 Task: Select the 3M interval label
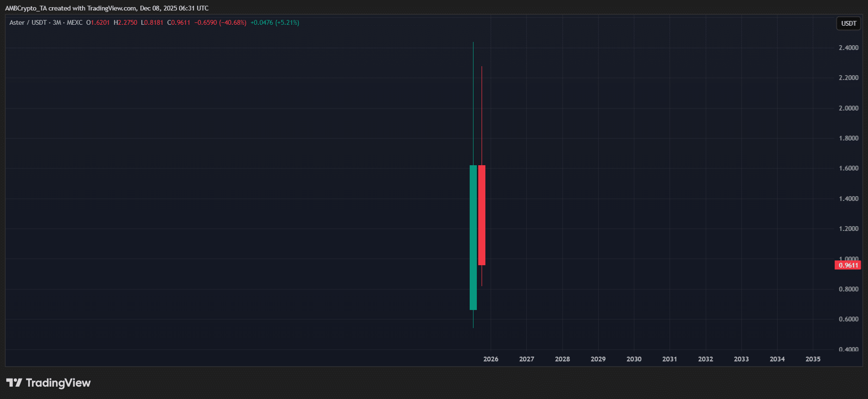pyautogui.click(x=57, y=22)
